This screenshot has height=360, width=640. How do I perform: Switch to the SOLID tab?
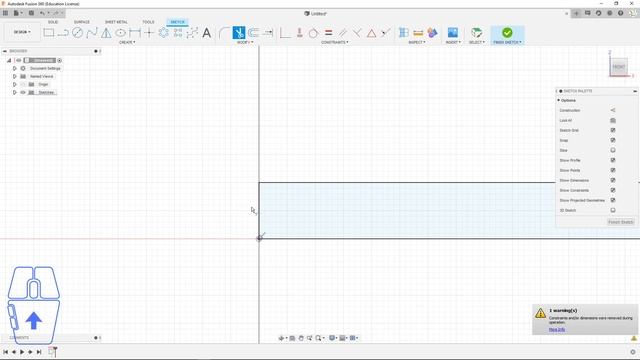[53, 22]
